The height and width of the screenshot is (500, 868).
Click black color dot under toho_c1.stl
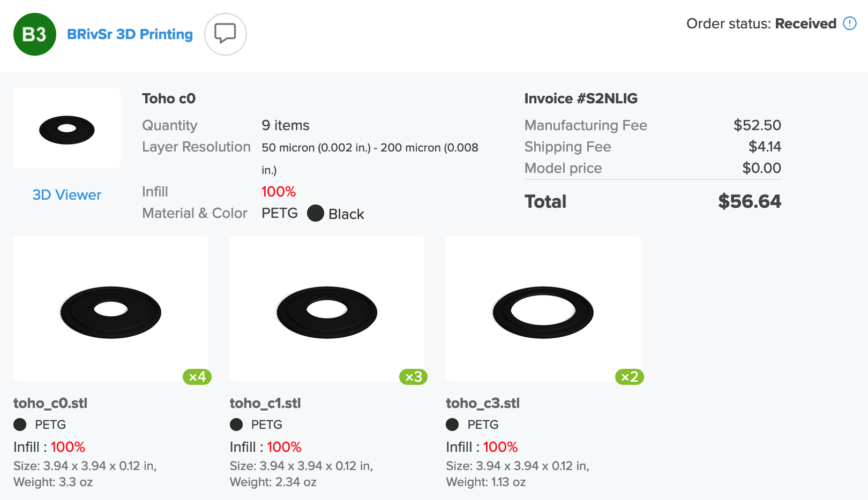[x=236, y=425]
